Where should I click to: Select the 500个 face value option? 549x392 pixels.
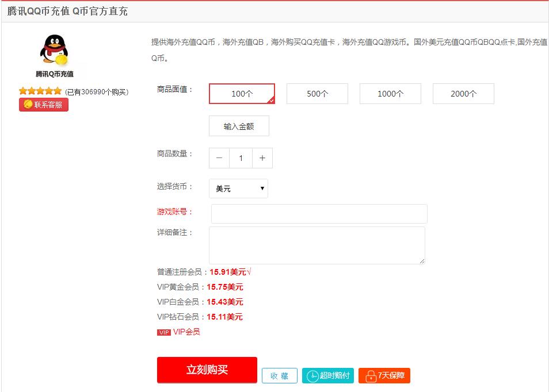click(x=317, y=94)
